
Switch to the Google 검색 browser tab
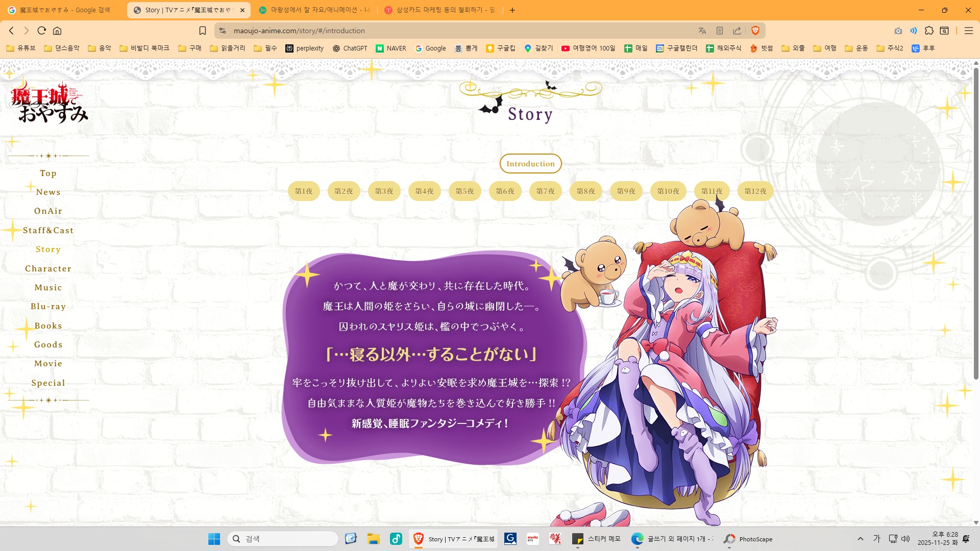pos(61,10)
